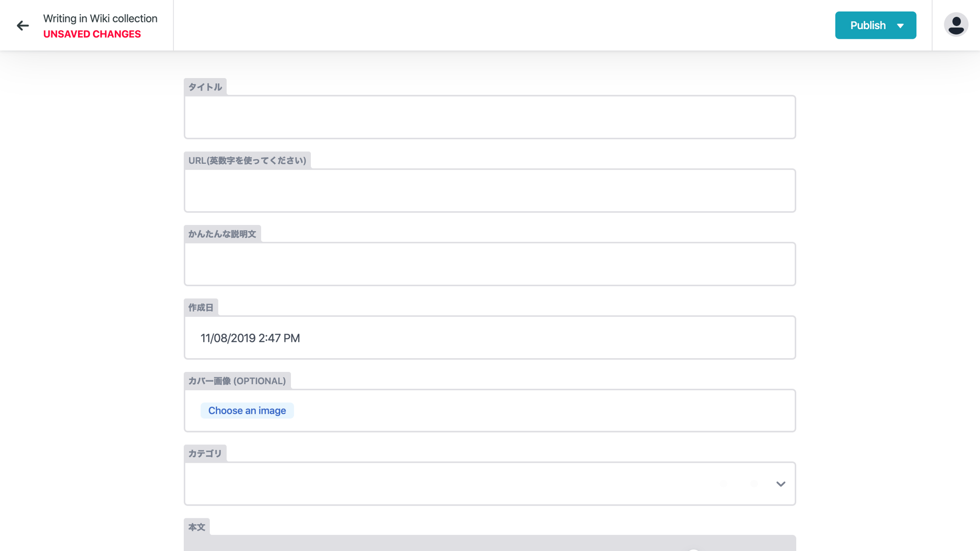980x551 pixels.
Task: Open the 作成日 date picker field
Action: click(x=489, y=337)
